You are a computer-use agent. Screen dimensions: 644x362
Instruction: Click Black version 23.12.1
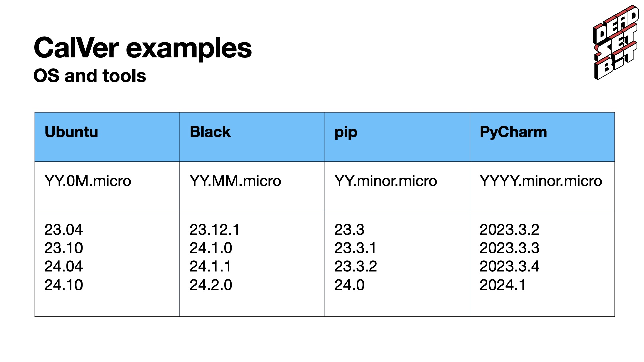point(215,230)
